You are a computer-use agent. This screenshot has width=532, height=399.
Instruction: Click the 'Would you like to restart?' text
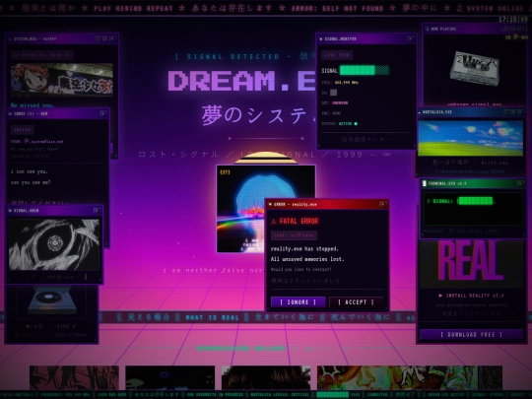[300, 269]
